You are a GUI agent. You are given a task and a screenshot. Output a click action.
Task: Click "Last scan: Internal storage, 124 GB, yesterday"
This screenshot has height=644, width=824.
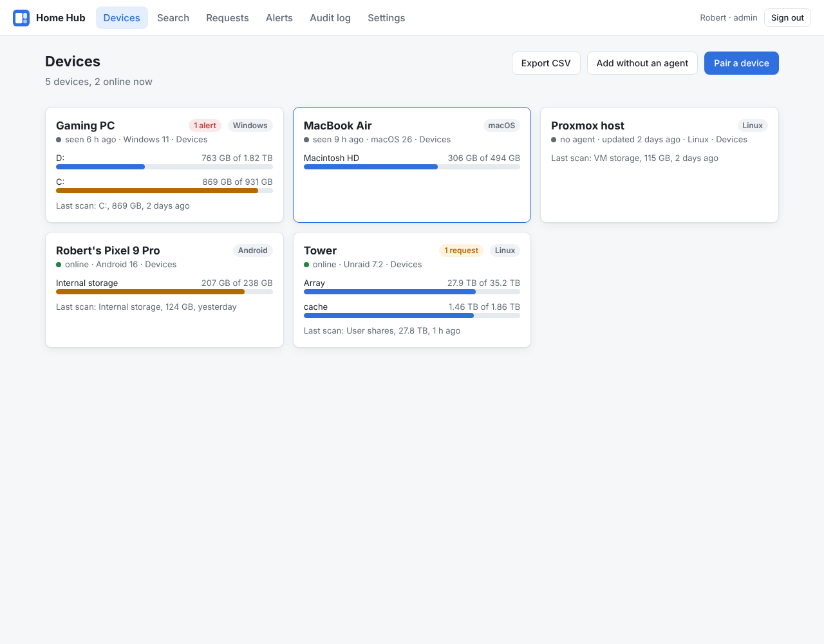click(146, 307)
